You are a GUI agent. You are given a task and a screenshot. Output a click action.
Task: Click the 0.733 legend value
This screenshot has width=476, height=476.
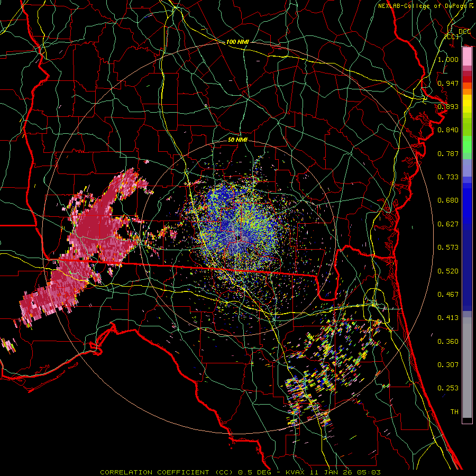pos(448,177)
